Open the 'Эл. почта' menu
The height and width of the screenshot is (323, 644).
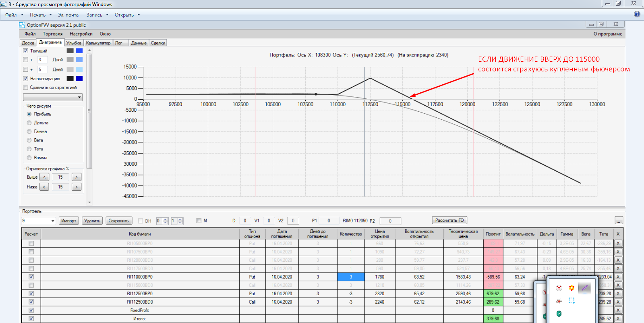point(68,15)
